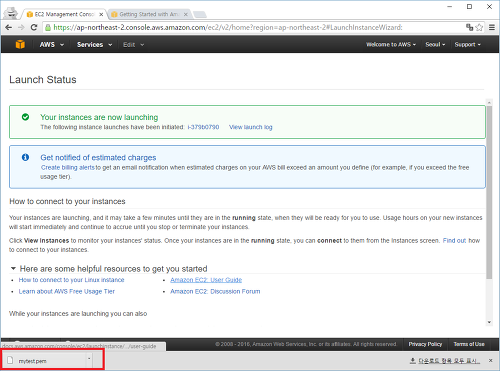Image resolution: width=500 pixels, height=371 pixels.
Task: Open the Edit dropdown in navbar
Action: click(133, 45)
